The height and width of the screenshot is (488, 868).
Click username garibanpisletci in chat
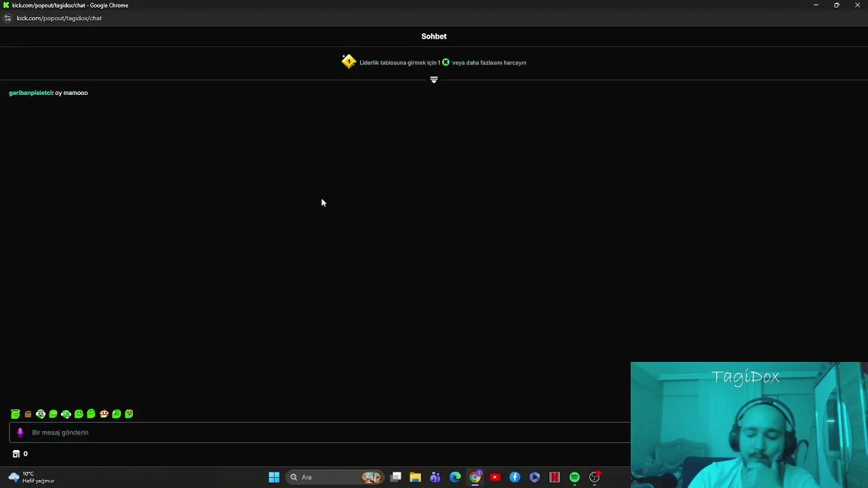31,93
